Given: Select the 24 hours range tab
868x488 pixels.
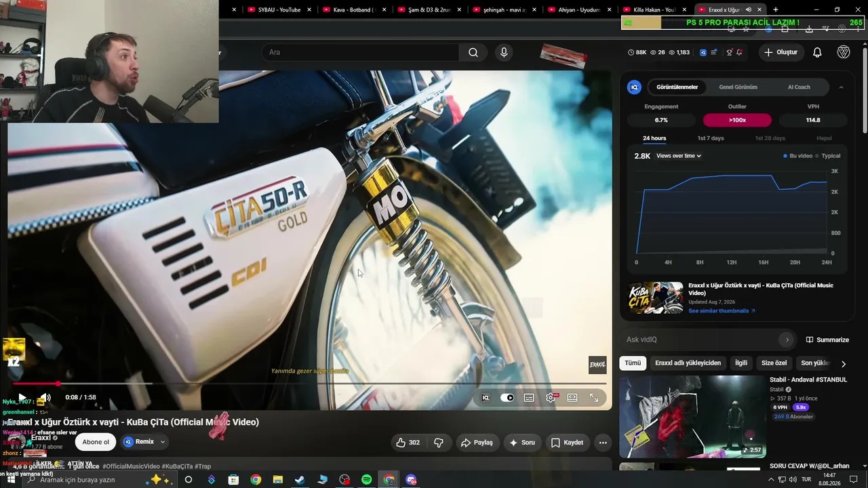Looking at the screenshot, I should tap(654, 138).
